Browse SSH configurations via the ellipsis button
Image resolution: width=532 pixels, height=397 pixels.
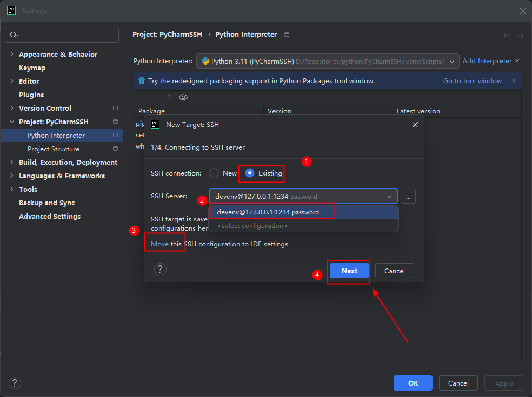click(x=408, y=196)
